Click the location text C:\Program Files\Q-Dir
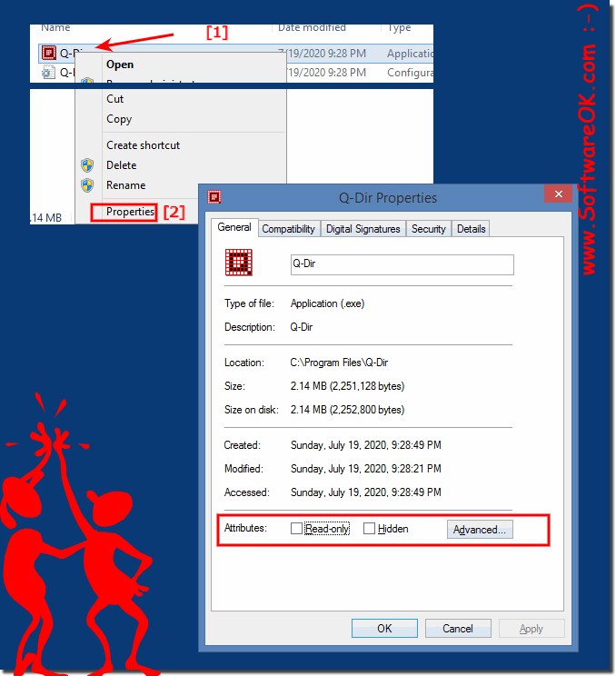The width and height of the screenshot is (616, 676). click(339, 363)
